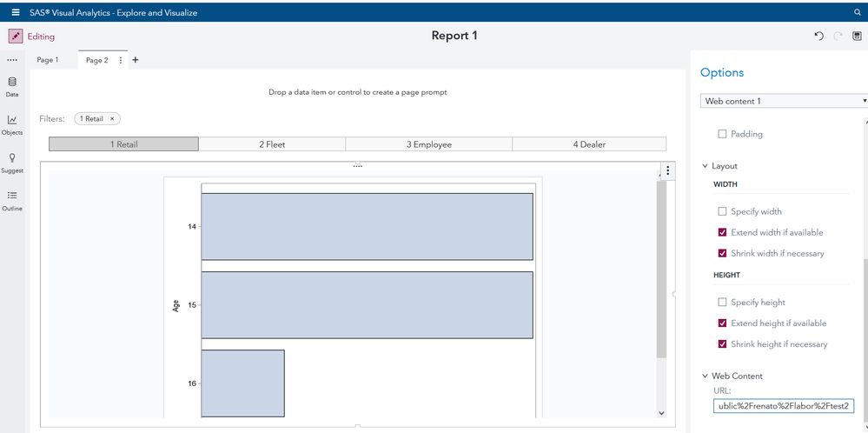Image resolution: width=868 pixels, height=433 pixels.
Task: Uncheck Extend width if available
Action: 722,232
